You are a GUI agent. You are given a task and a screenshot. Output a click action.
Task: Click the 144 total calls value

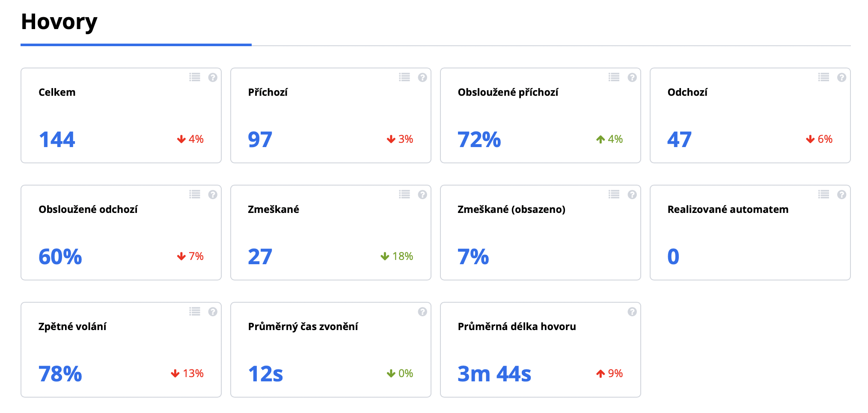pos(57,139)
